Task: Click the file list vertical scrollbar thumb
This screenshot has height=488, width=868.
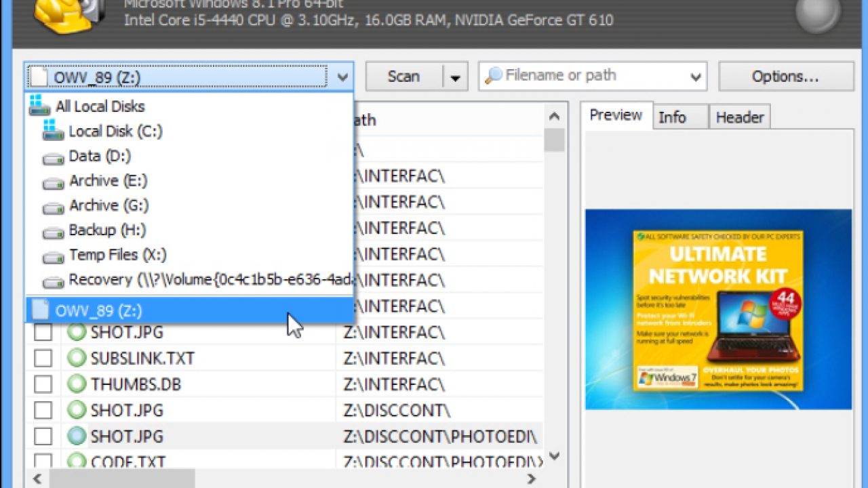Action: coord(555,140)
